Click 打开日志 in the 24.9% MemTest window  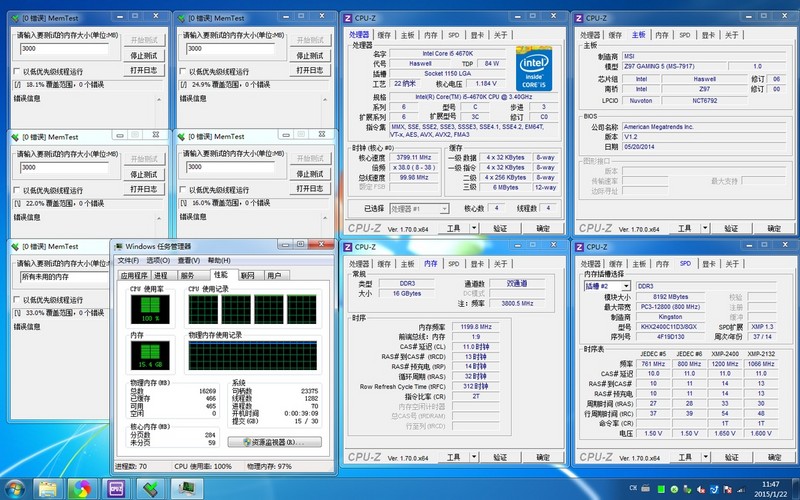coord(310,70)
